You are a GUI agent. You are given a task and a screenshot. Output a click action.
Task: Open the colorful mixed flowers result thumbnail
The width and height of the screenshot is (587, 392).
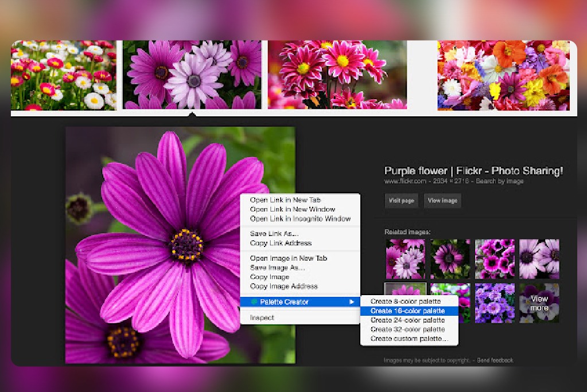point(504,75)
